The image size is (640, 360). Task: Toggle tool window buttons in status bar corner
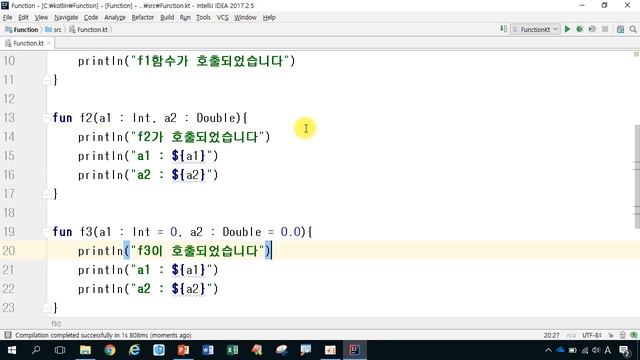[7, 335]
